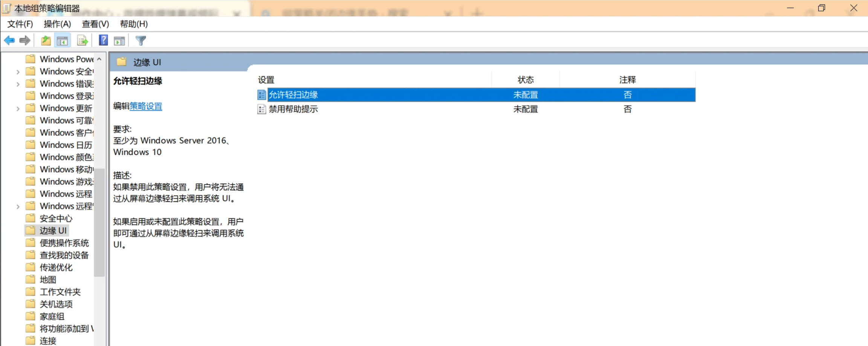Toggle the show/hide action pane icon
This screenshot has height=346, width=868.
click(x=119, y=41)
